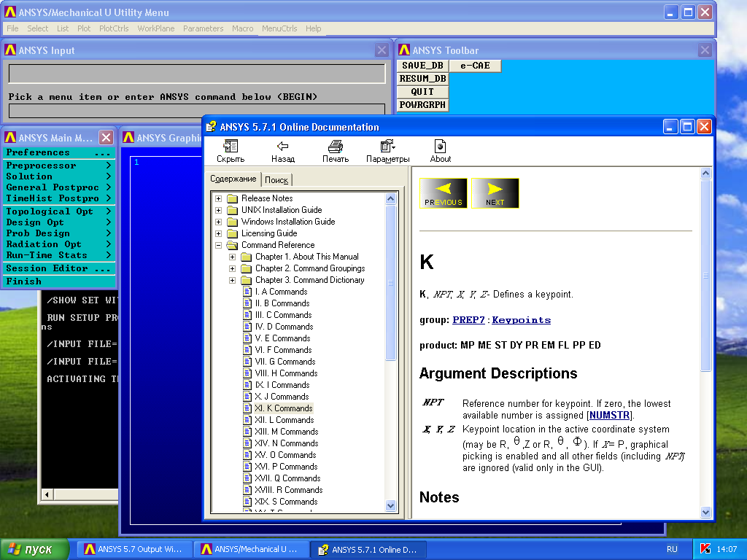Open Design Opt submenu
Viewport: 747px width, 560px height.
[59, 222]
